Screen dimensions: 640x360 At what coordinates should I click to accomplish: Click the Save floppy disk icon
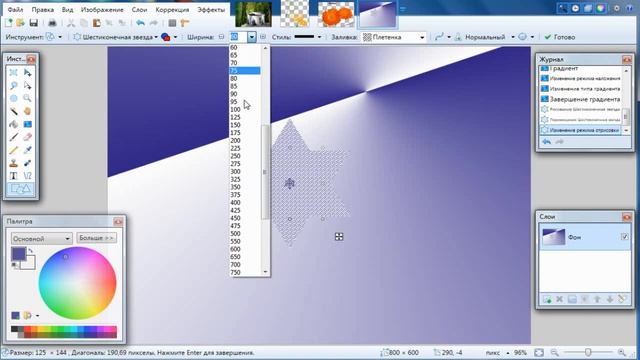click(x=33, y=23)
